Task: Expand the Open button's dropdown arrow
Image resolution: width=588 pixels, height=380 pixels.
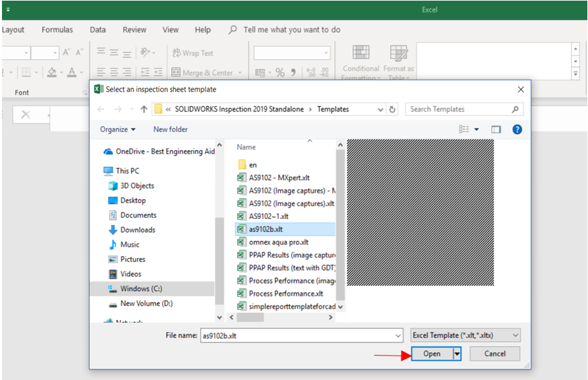Action: [x=457, y=354]
